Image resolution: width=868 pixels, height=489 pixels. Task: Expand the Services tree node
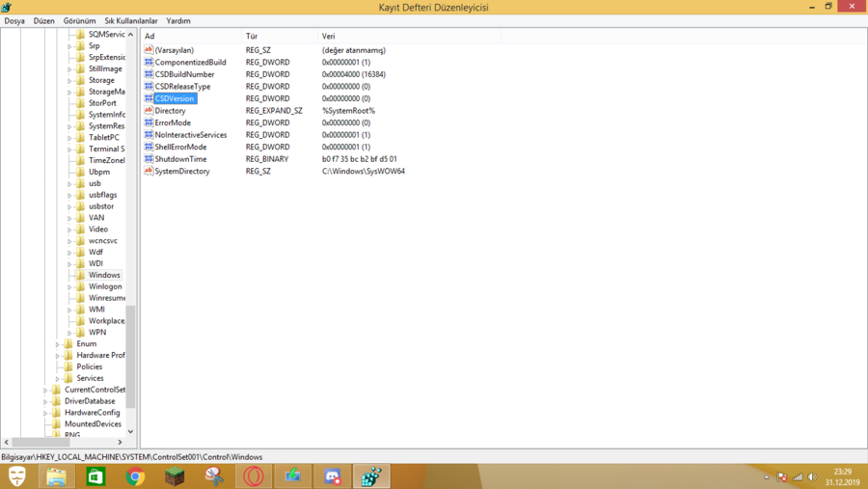pos(57,379)
